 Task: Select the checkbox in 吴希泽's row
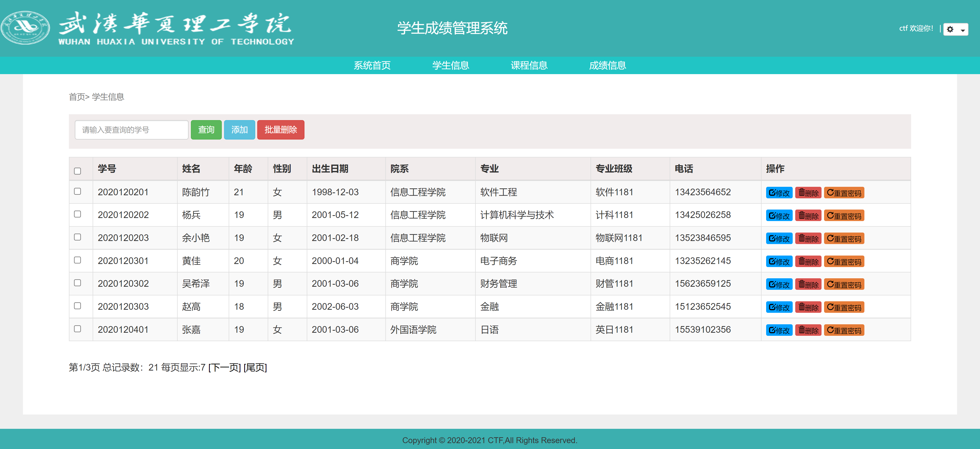78,283
